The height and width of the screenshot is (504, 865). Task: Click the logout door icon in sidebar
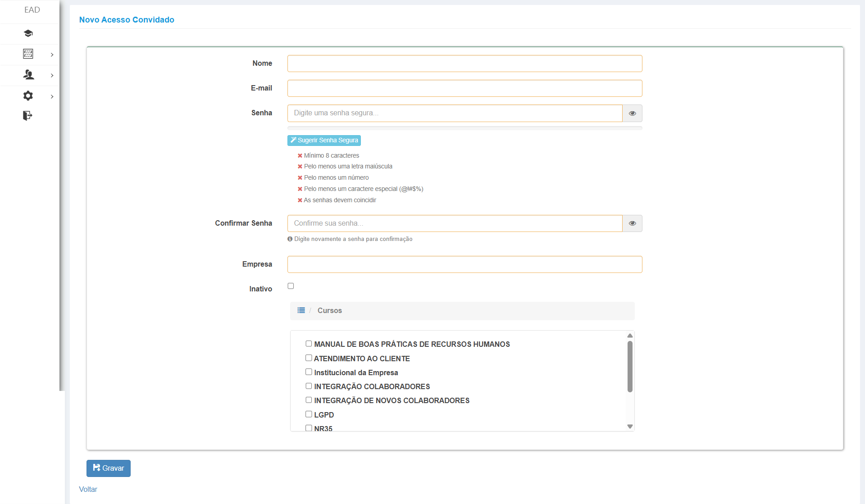tap(27, 116)
